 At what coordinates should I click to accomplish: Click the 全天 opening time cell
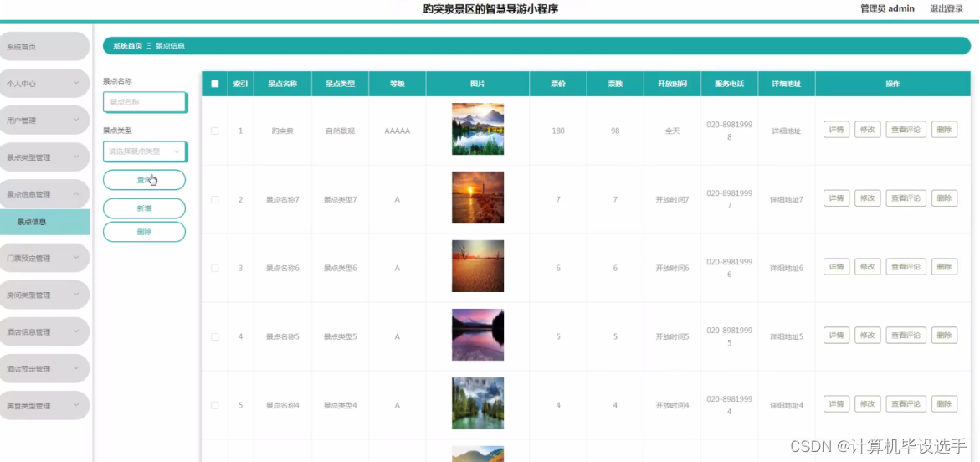click(x=673, y=131)
